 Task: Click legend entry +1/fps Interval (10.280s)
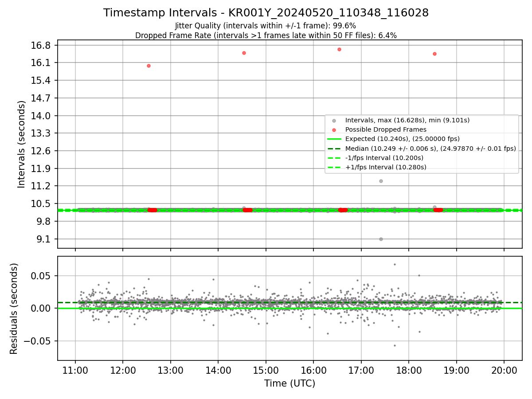[386, 167]
